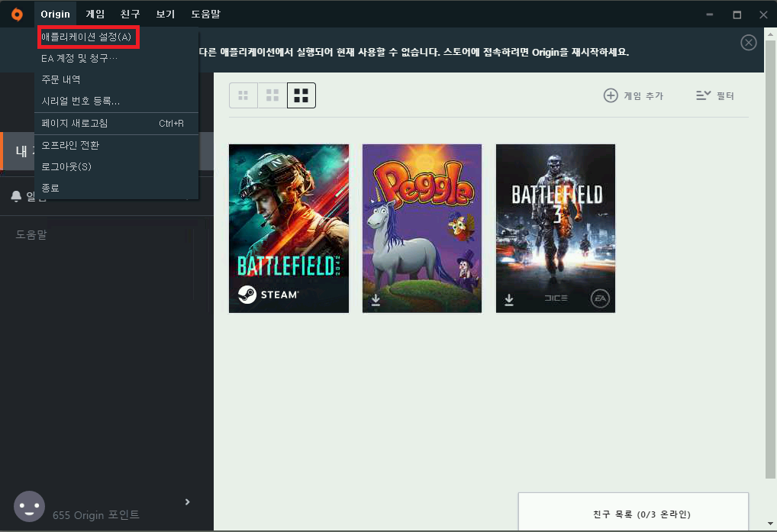The height and width of the screenshot is (532, 777).
Task: Click the Peggle download arrow icon
Action: (x=376, y=300)
